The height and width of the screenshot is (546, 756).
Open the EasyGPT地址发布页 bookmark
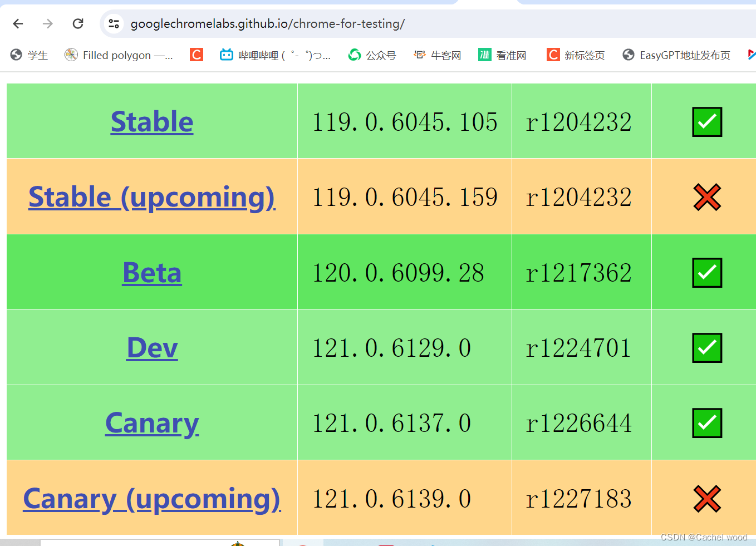click(676, 55)
